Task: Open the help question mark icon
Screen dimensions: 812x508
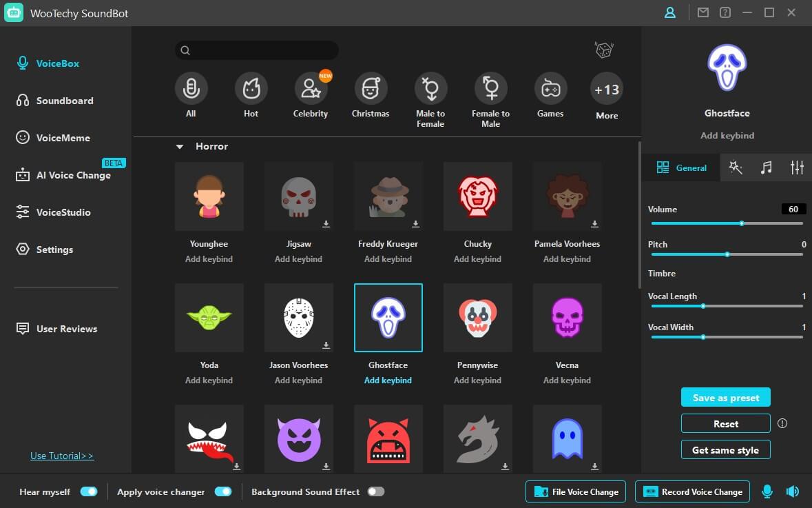Action: tap(725, 12)
